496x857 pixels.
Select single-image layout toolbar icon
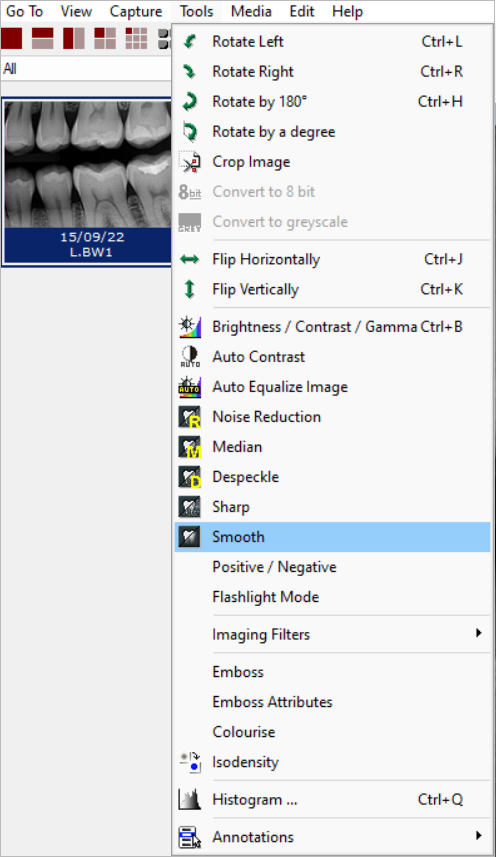pos(11,39)
